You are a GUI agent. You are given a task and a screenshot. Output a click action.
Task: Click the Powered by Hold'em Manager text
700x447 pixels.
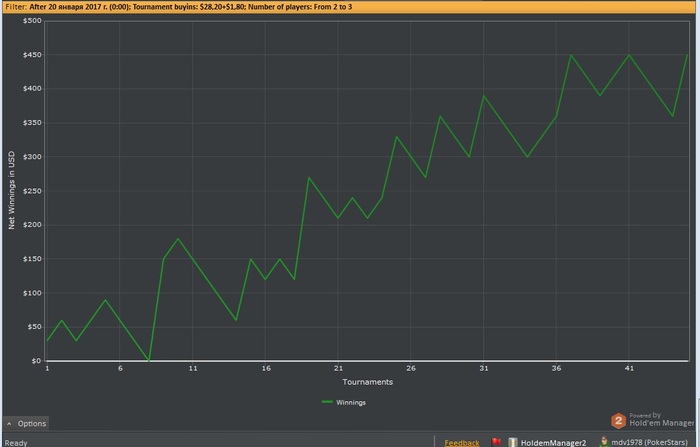click(x=662, y=420)
